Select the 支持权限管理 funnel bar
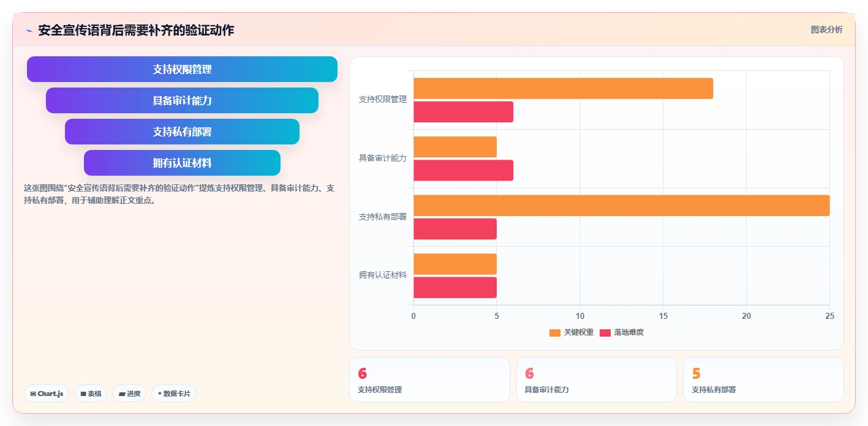Viewport: 868px width, 426px height. click(182, 69)
